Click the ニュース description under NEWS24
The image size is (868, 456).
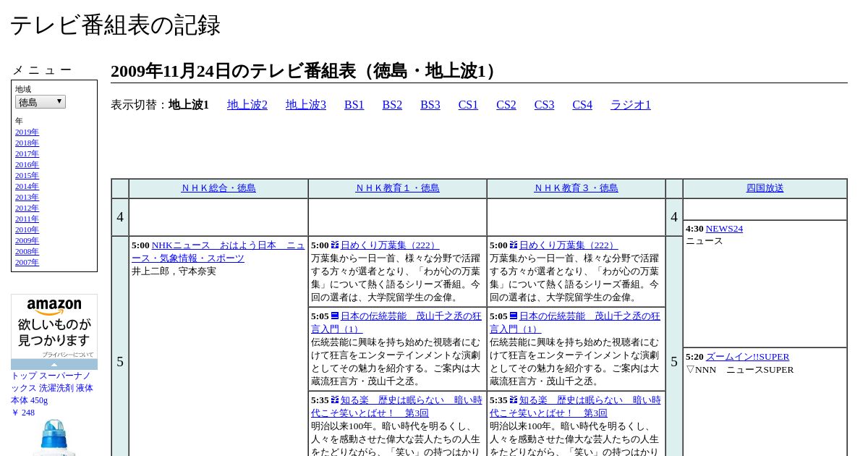pos(705,241)
